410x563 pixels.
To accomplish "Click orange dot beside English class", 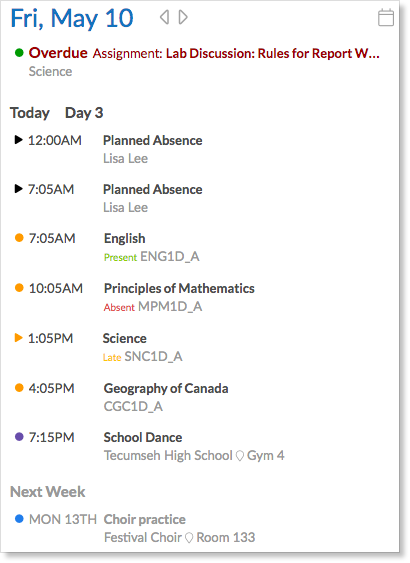I will coord(19,238).
